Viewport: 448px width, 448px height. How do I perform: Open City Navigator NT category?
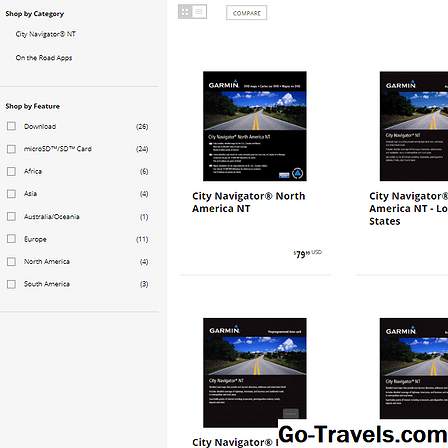(x=46, y=34)
